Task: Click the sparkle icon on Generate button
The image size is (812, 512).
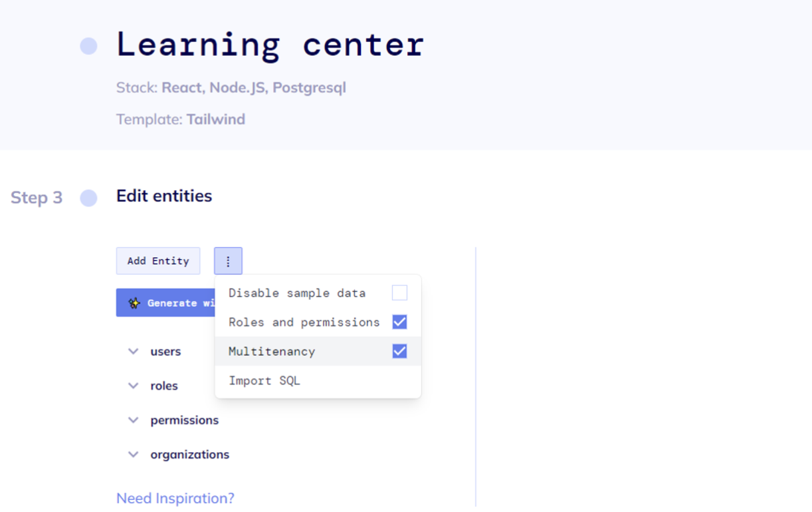Action: (x=134, y=303)
